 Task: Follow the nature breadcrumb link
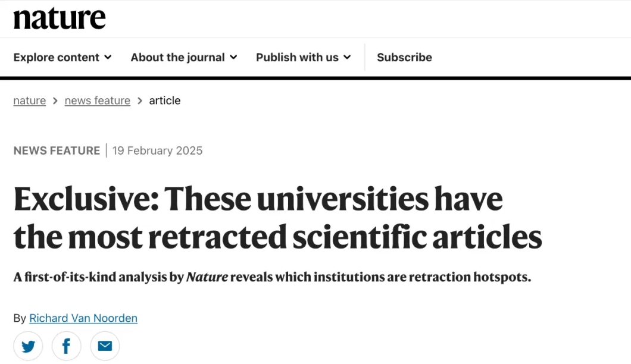pyautogui.click(x=29, y=101)
